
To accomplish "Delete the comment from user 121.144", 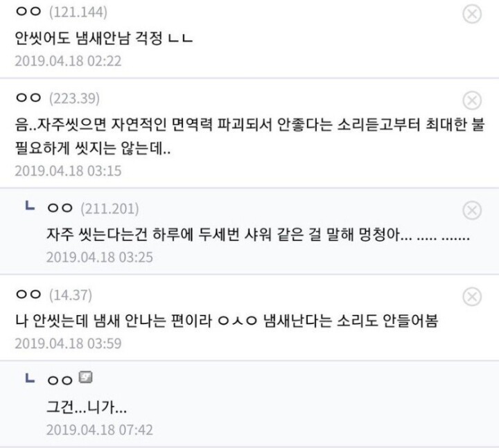I will point(471,15).
